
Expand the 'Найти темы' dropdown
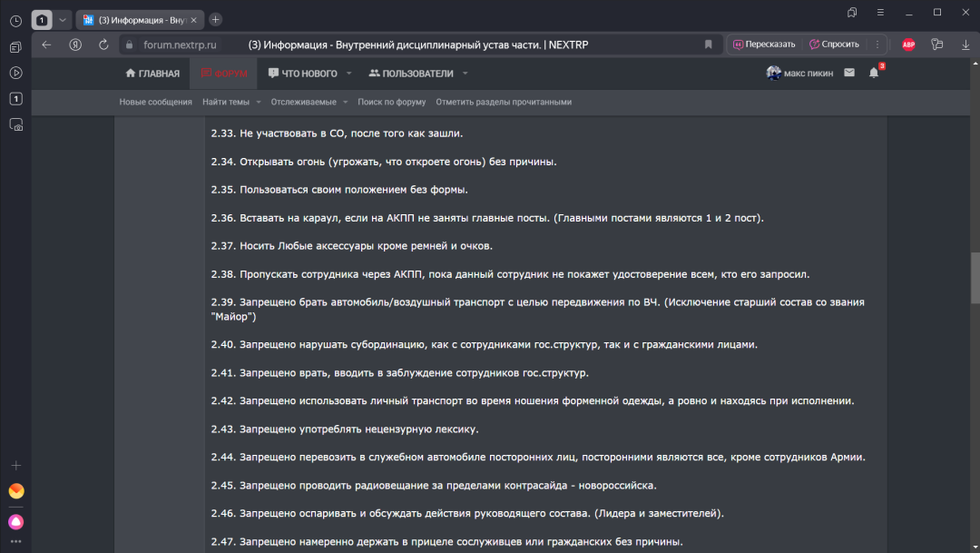[259, 103]
